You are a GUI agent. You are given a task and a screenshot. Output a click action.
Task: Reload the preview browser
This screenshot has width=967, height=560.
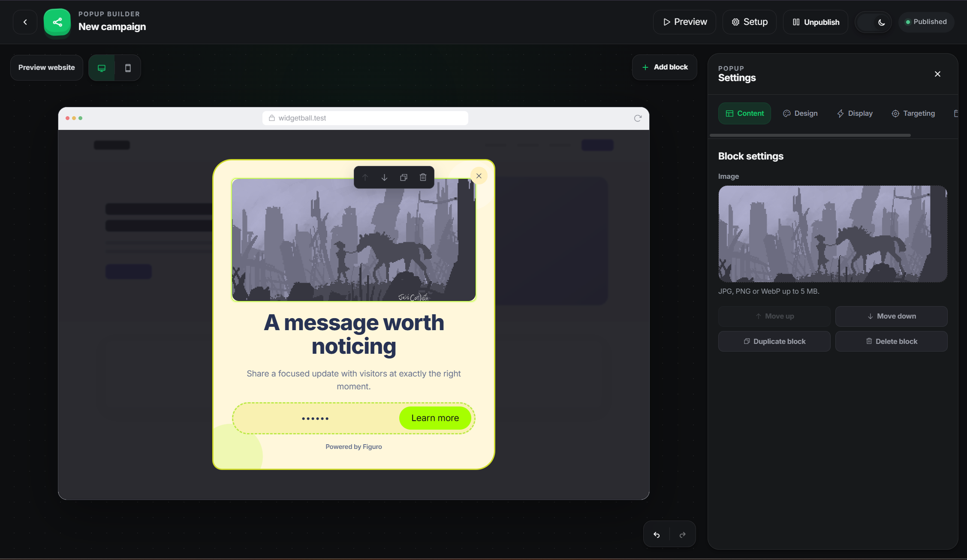638,118
